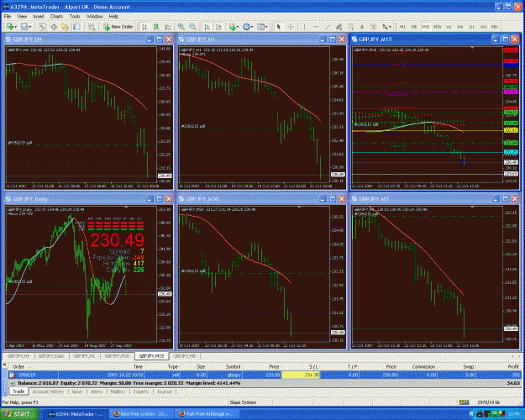Open the View menu
Image resolution: width=525 pixels, height=420 pixels.
(22, 16)
